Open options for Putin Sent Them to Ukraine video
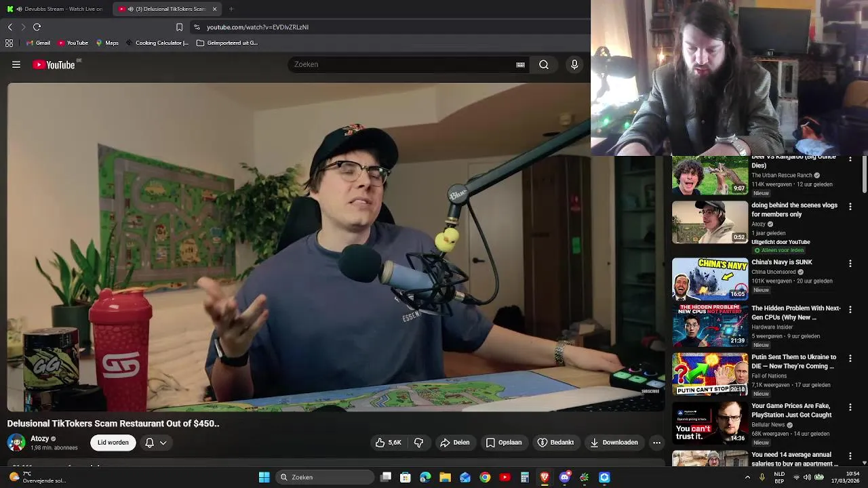This screenshot has height=488, width=868. coord(850,358)
